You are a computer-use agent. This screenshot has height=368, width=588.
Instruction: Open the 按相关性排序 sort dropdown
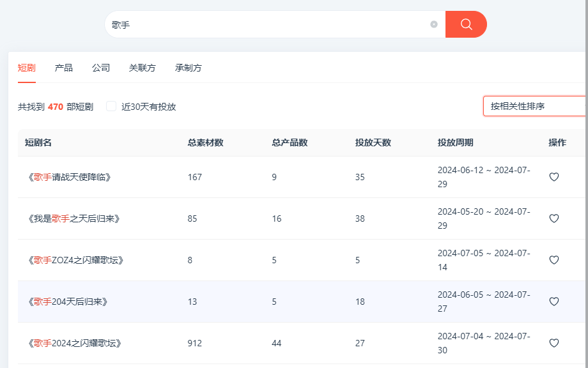point(536,107)
